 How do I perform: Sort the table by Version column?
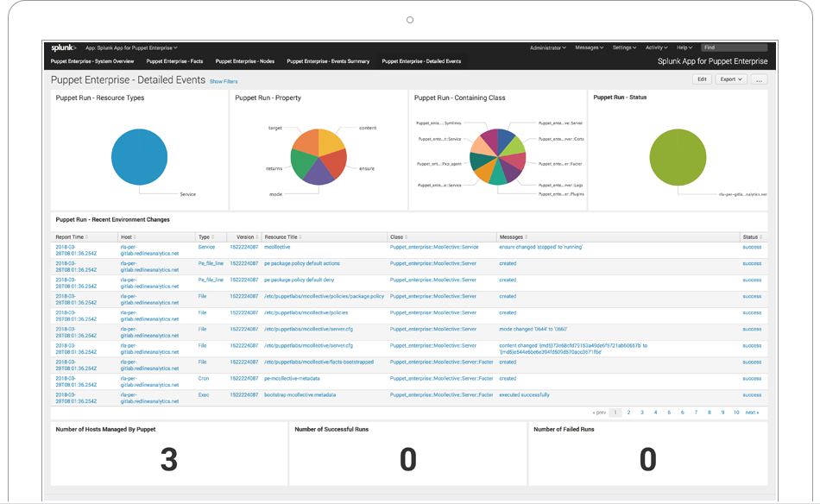(248, 237)
